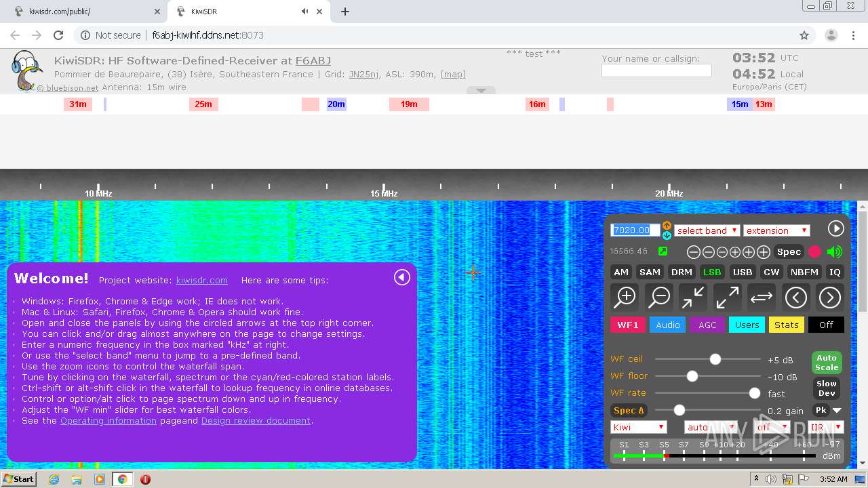Page waterfall down with left arrow circle
The image size is (868, 488).
click(795, 297)
